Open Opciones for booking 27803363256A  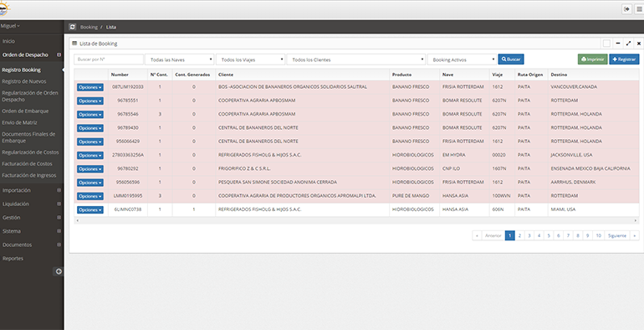[90, 155]
